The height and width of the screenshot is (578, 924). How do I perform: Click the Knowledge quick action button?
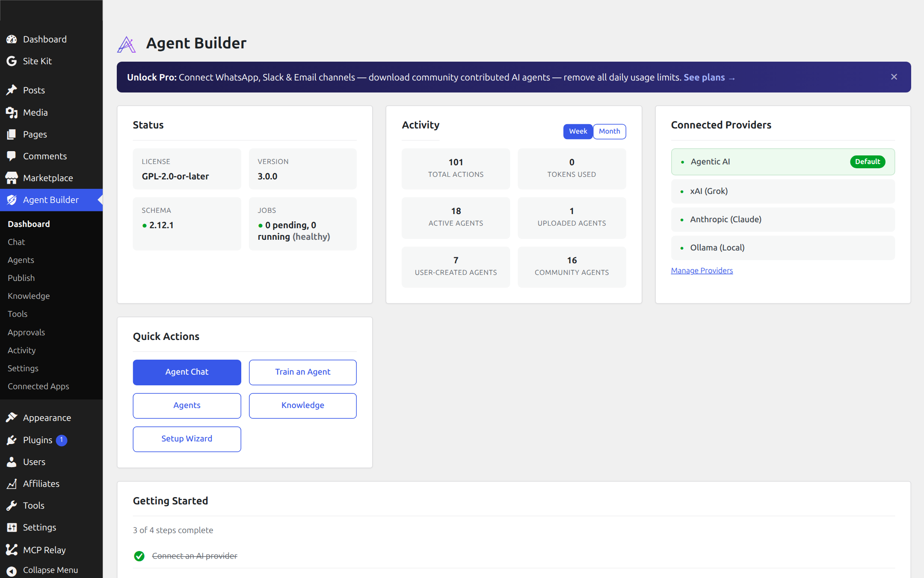click(x=302, y=405)
